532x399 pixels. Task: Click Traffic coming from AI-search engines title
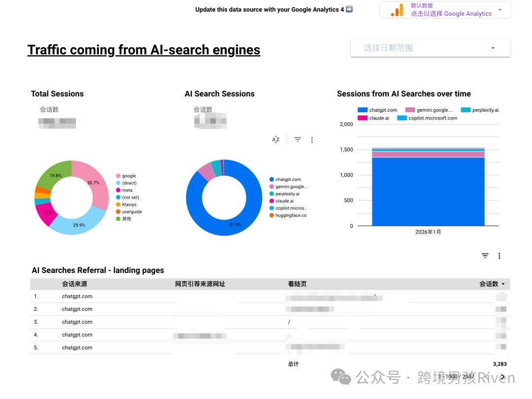coord(143,50)
